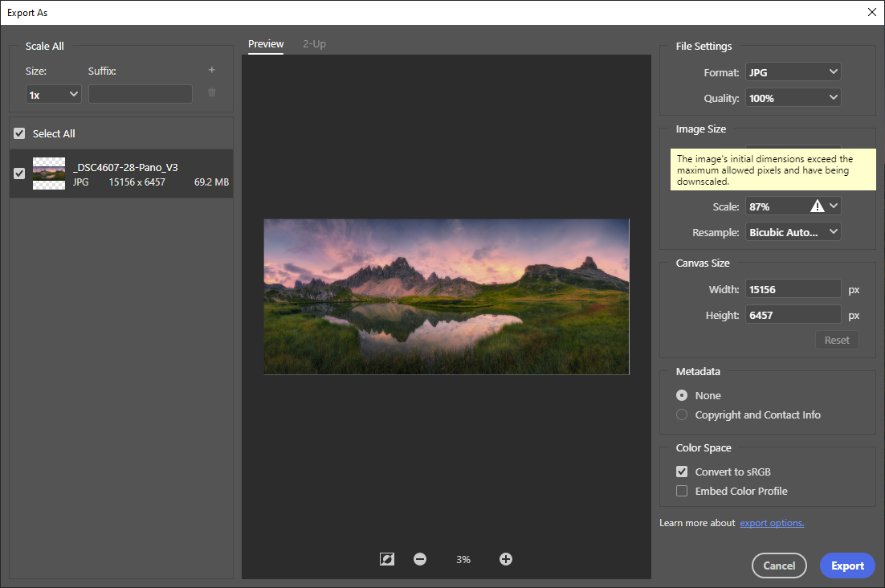885x588 pixels.
Task: Click the Export button
Action: click(847, 566)
